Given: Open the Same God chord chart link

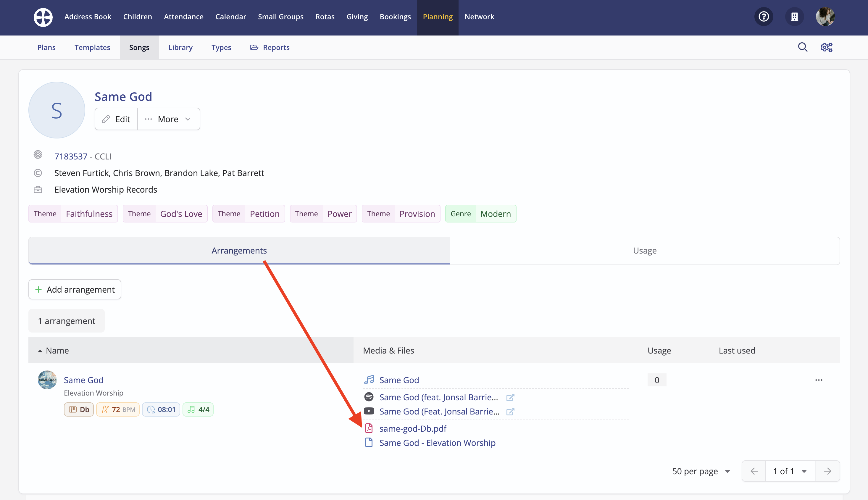Looking at the screenshot, I should coord(399,380).
